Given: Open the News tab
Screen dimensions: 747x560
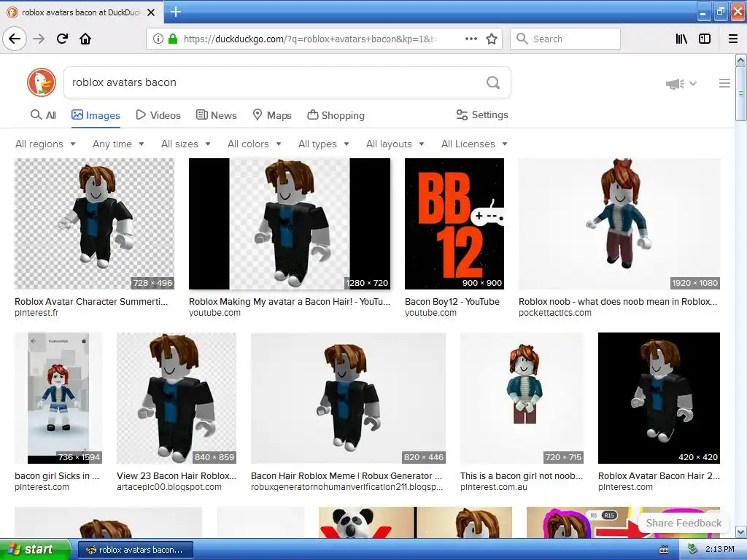Looking at the screenshot, I should tap(217, 115).
